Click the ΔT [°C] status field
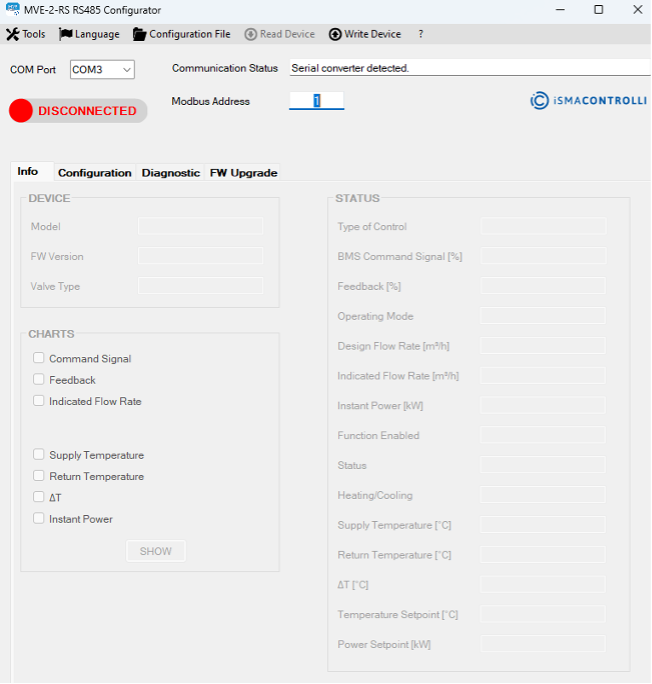The height and width of the screenshot is (684, 652). coord(543,585)
